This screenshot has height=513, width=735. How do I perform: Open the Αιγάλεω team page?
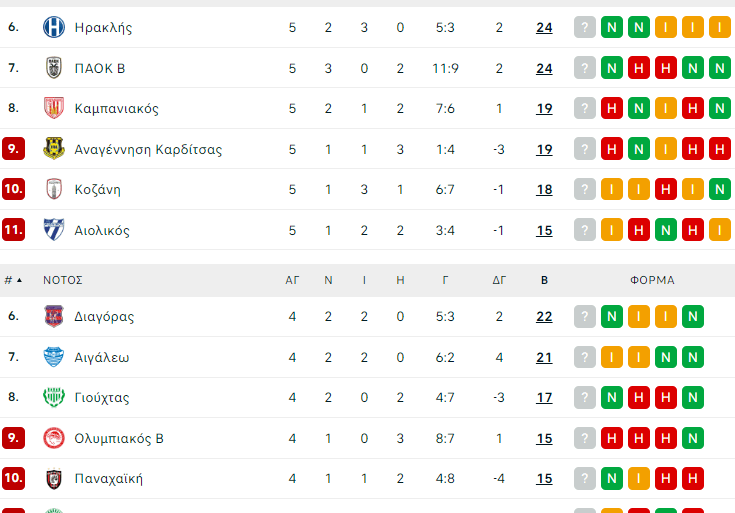[101, 357]
